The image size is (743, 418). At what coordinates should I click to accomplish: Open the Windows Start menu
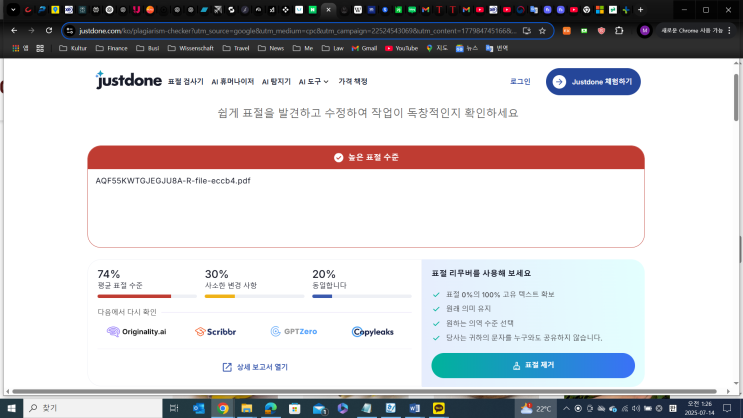click(x=11, y=408)
